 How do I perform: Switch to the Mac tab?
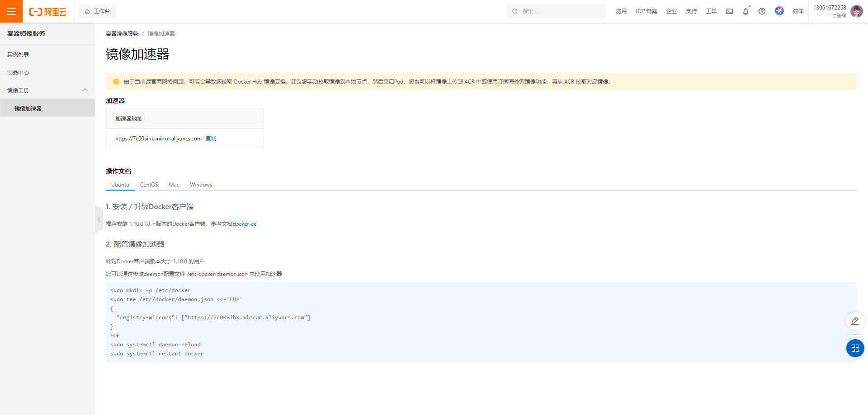174,185
